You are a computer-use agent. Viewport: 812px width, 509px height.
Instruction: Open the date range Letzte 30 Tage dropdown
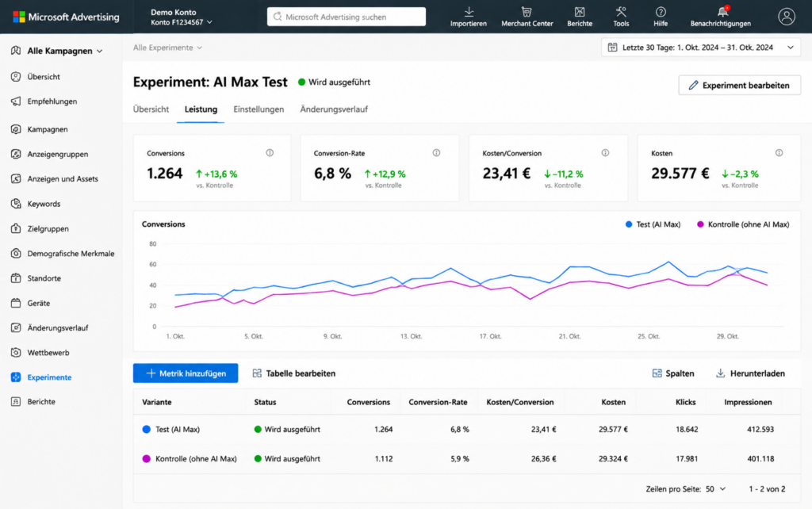(701, 47)
